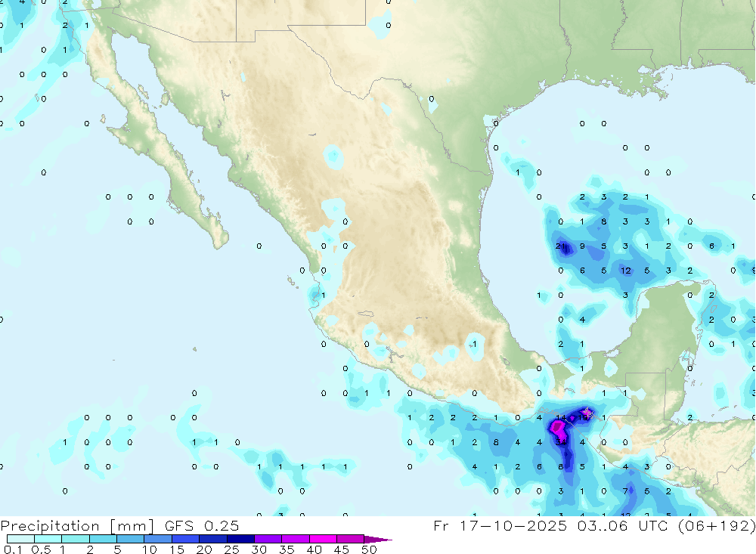The width and height of the screenshot is (756, 554).
Task: Click the '25' legend scale label
Action: [x=232, y=549]
